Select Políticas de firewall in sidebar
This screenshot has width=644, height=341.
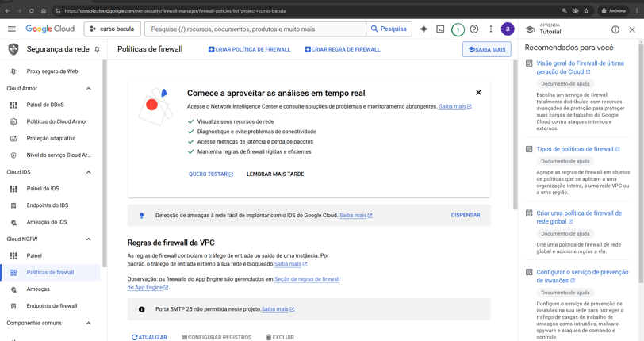pos(50,272)
